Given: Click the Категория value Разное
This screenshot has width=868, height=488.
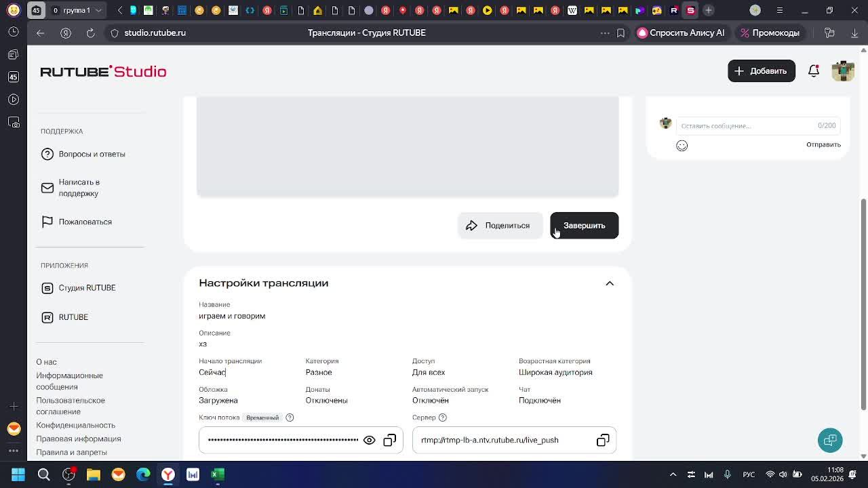Looking at the screenshot, I should pos(319,372).
